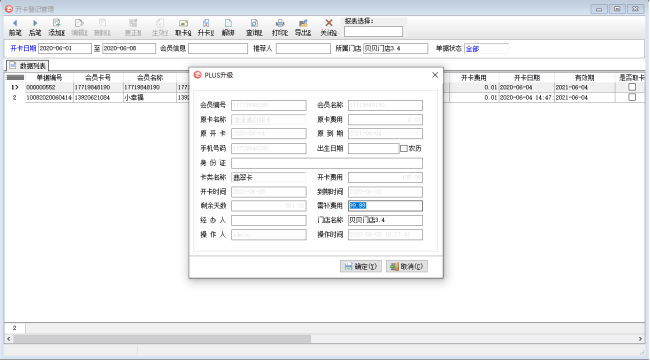
Task: Open the 报表选择 report selection box
Action: 373,31
